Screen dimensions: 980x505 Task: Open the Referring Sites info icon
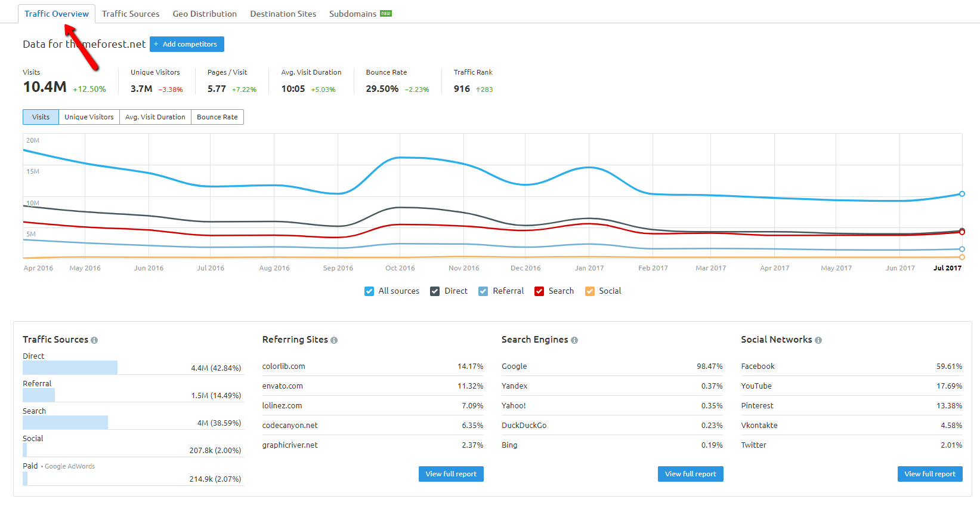[x=334, y=340]
